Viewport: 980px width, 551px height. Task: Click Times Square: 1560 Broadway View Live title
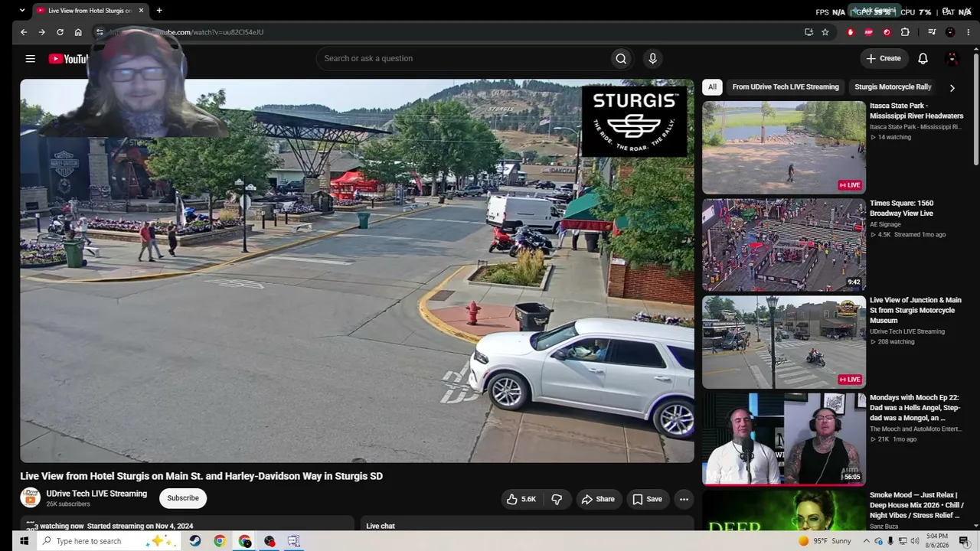902,208
